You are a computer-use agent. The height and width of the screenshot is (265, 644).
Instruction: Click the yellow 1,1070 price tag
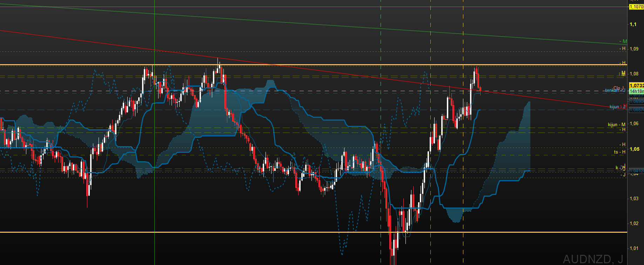click(x=636, y=7)
